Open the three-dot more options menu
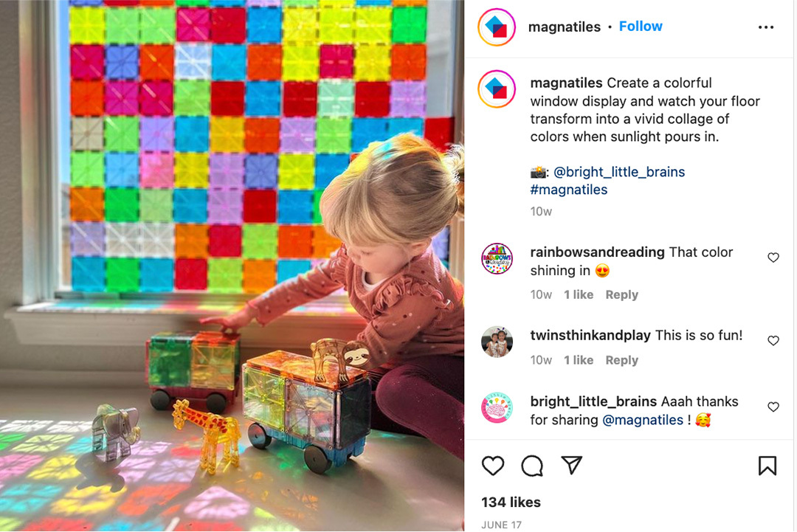Viewport: 797px width, 532px height. point(766,27)
